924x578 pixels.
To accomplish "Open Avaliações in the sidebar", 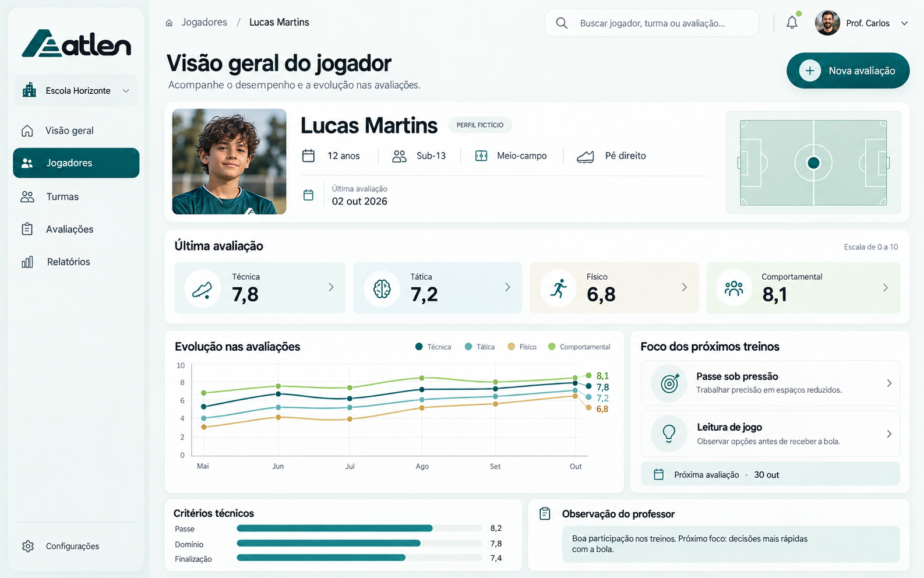I will (76, 230).
